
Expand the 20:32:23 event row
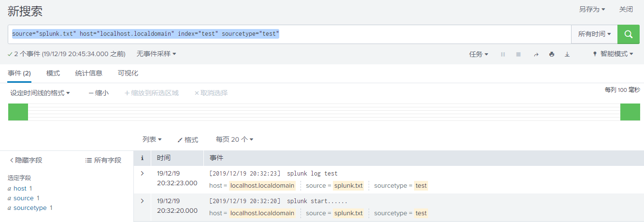pos(142,174)
